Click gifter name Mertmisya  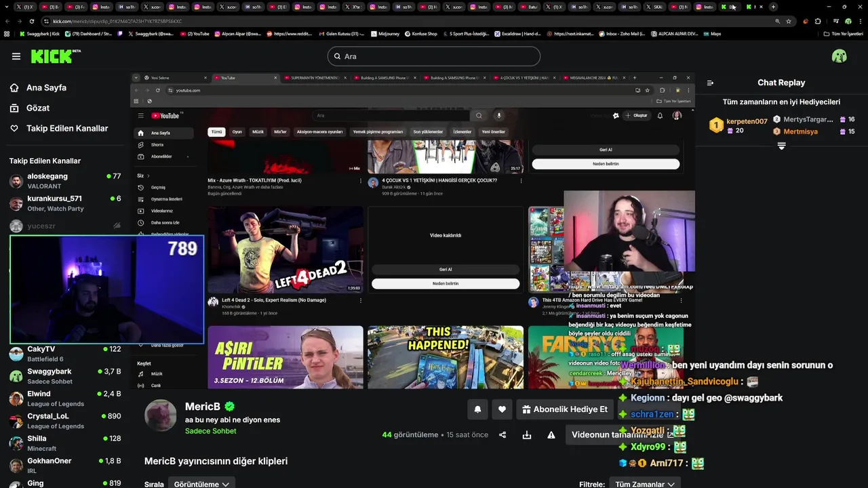tap(800, 131)
